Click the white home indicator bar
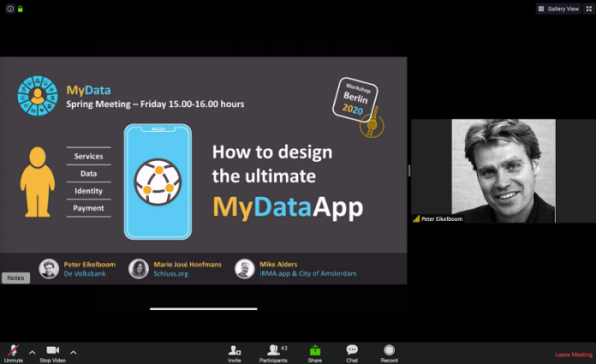Image resolution: width=596 pixels, height=364 pixels. tap(203, 309)
